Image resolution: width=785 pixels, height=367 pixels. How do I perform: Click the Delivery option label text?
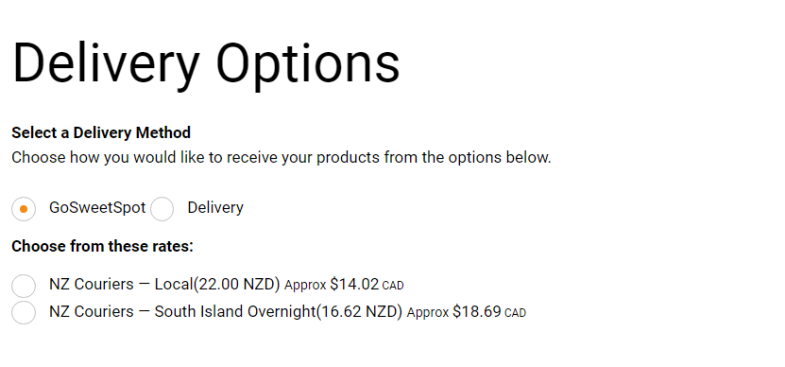coord(215,208)
